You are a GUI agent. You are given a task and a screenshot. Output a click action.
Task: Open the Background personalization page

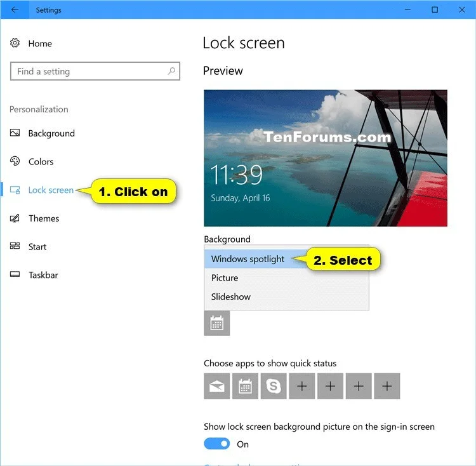51,133
